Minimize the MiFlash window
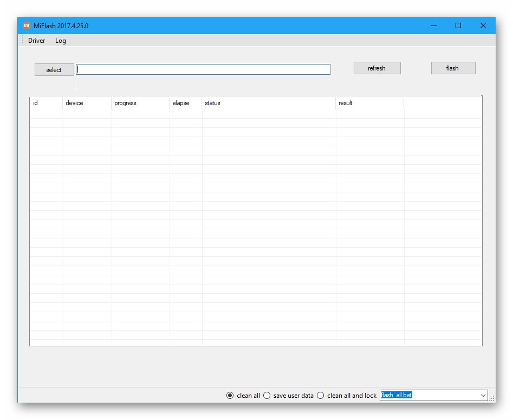513x420 pixels. 434,25
